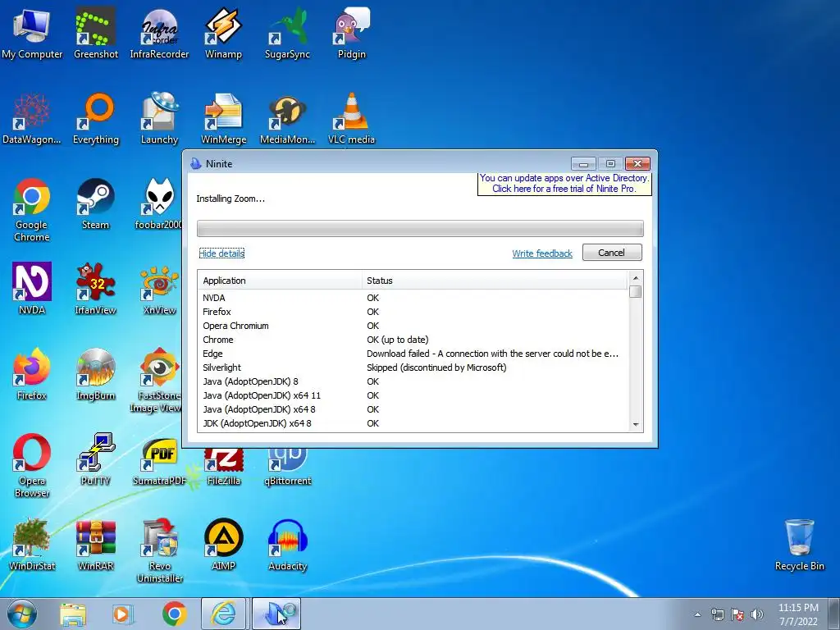Click the Pidgin desktop icon
The width and height of the screenshot is (840, 630).
coord(351,33)
